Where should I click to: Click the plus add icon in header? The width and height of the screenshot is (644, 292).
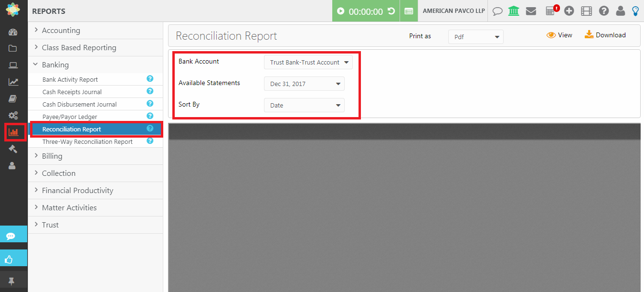569,11
